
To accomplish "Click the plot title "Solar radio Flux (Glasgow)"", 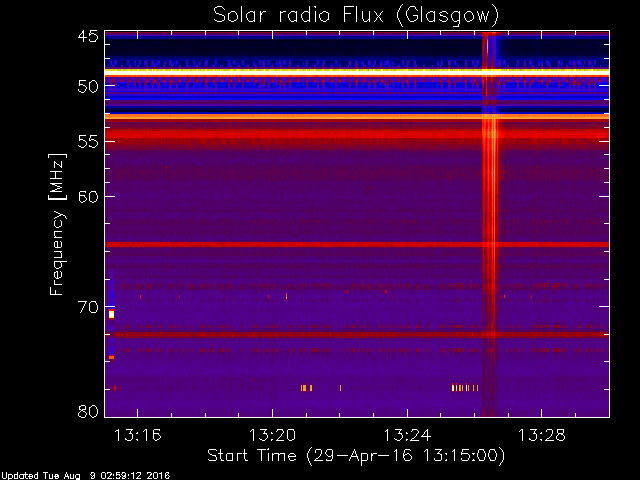I will 356,15.
